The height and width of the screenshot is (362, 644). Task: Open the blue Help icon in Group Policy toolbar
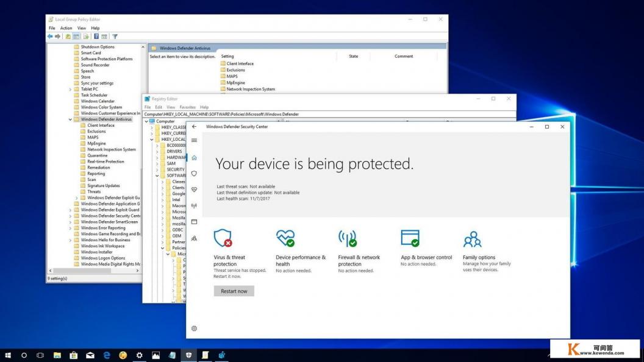tap(96, 37)
